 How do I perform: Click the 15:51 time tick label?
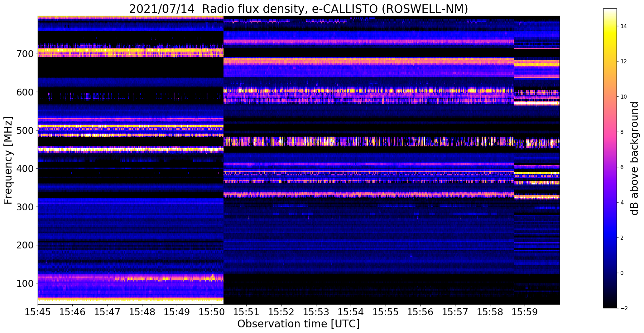247,312
